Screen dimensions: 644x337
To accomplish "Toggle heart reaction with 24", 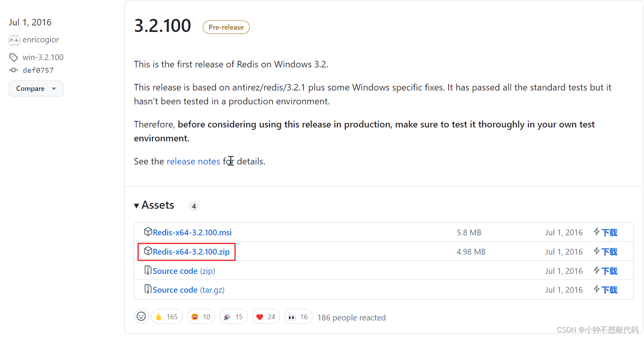I will 266,317.
